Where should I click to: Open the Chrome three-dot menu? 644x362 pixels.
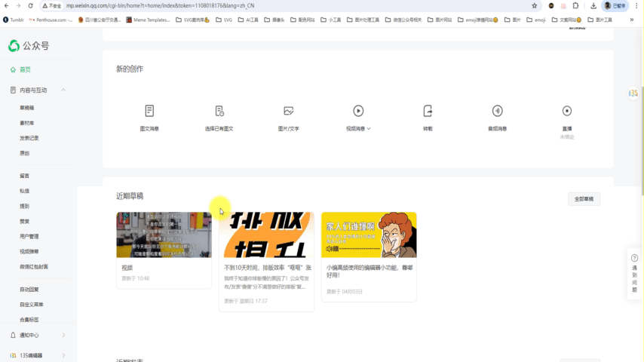coord(636,6)
